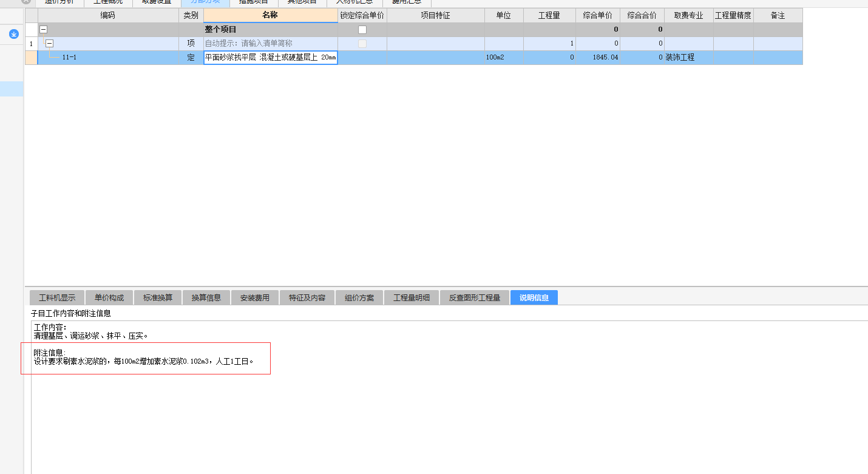Image resolution: width=868 pixels, height=474 pixels.
Task: Click the 备注 column header
Action: coord(778,16)
